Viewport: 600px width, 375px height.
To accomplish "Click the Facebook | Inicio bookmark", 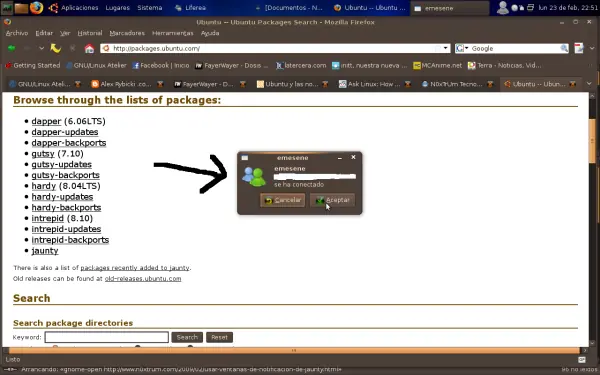I will pos(161,65).
